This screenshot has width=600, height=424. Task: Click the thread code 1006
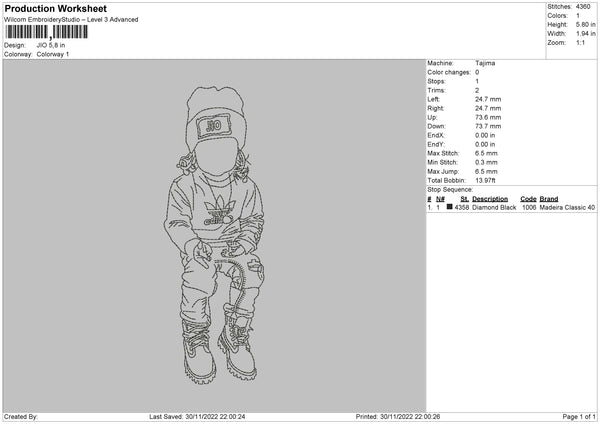529,207
